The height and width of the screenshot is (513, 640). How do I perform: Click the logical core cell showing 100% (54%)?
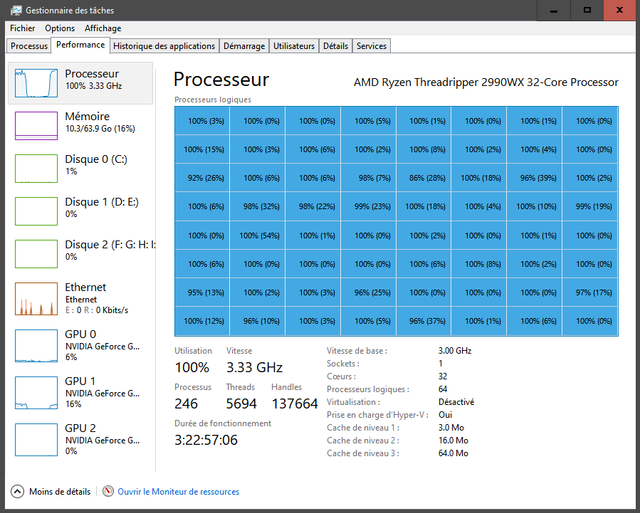coord(258,235)
